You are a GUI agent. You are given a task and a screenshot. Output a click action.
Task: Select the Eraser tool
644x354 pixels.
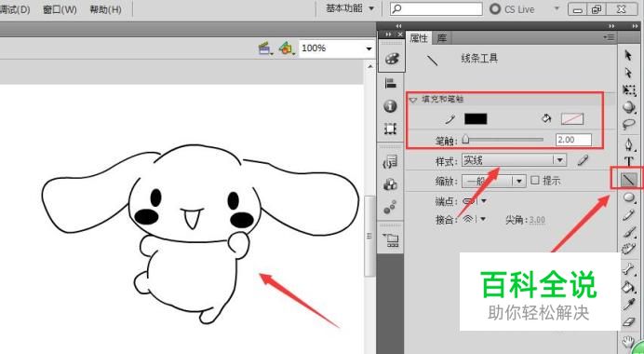pos(628,321)
